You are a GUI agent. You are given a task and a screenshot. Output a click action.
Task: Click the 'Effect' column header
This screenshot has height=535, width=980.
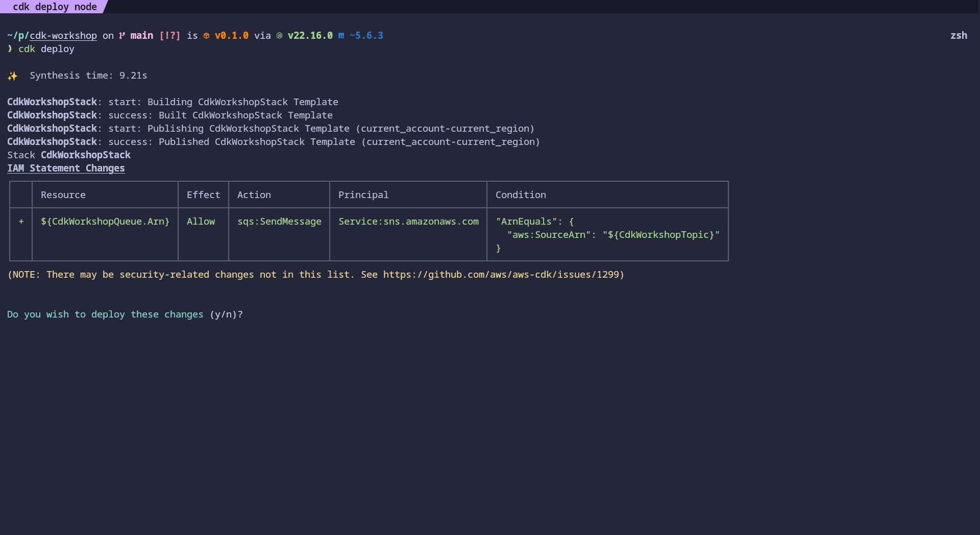click(203, 195)
